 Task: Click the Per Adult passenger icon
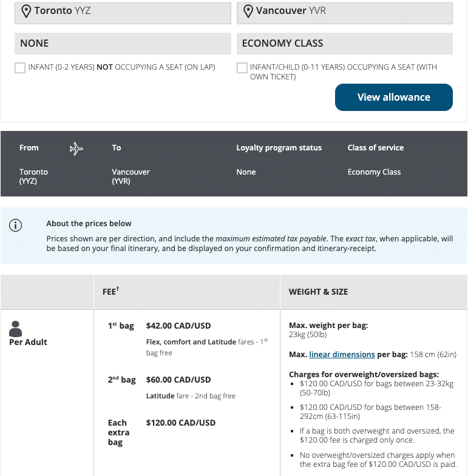click(x=16, y=329)
